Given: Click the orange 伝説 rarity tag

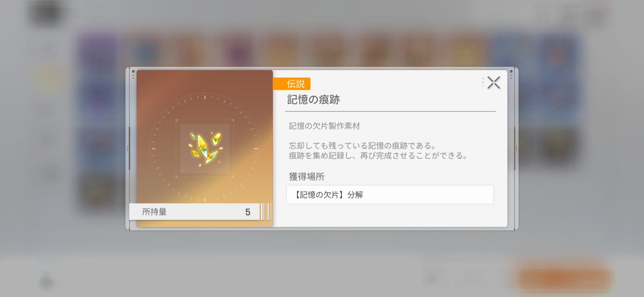Looking at the screenshot, I should pos(292,84).
